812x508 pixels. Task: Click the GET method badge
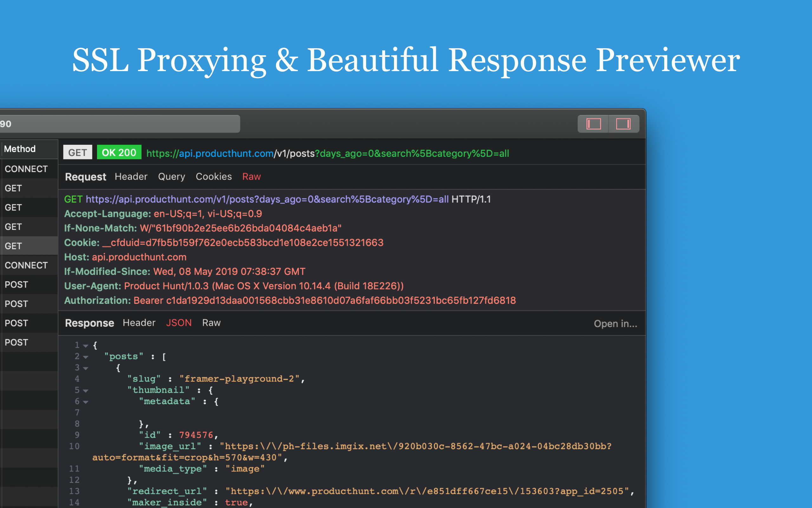tap(77, 152)
